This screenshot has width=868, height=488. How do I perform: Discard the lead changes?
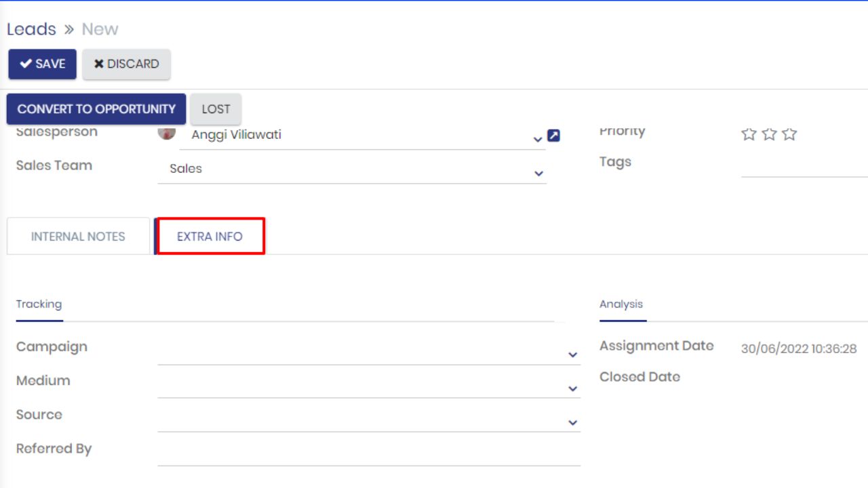click(x=126, y=64)
